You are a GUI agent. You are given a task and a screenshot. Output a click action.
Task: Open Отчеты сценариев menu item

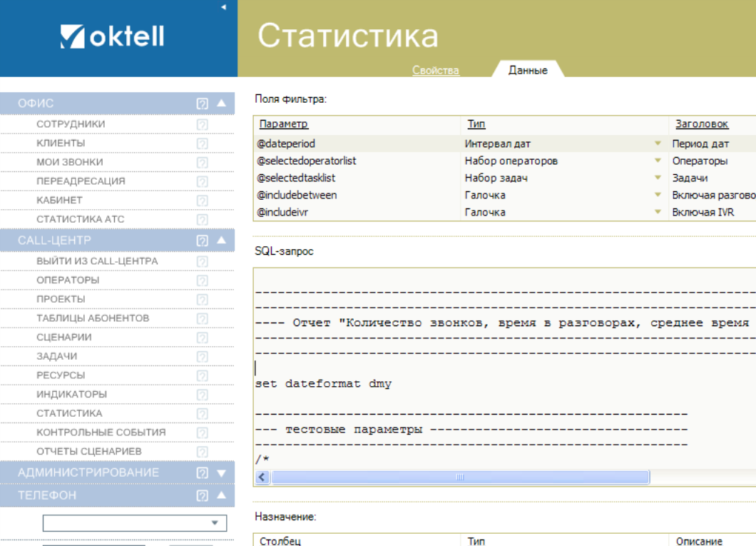(88, 451)
